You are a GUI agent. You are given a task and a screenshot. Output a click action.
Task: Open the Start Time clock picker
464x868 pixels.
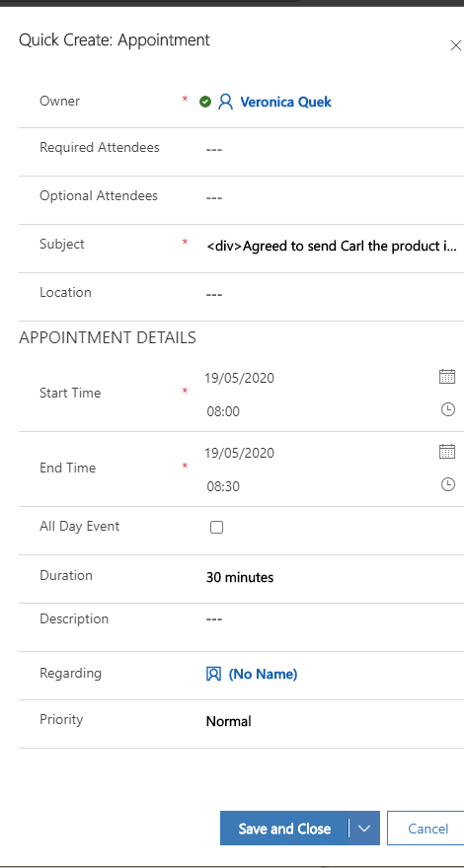pyautogui.click(x=448, y=409)
